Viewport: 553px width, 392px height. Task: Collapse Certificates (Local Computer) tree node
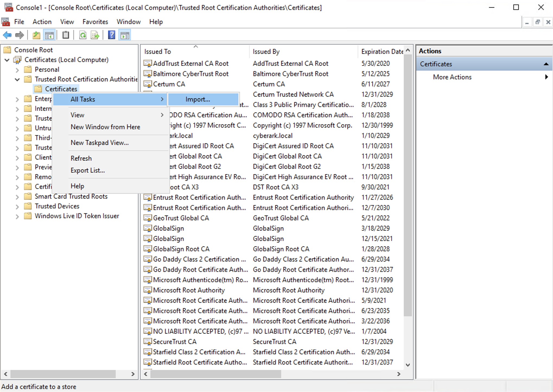click(x=7, y=60)
